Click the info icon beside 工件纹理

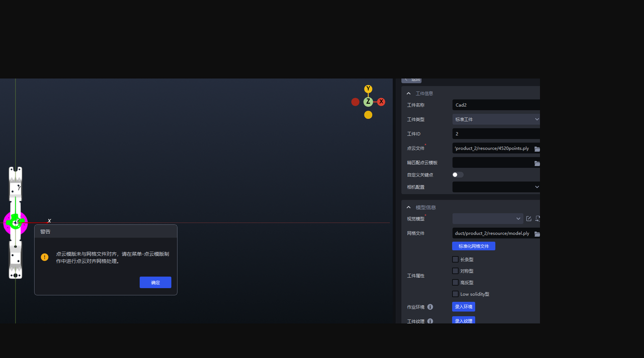[x=430, y=321]
